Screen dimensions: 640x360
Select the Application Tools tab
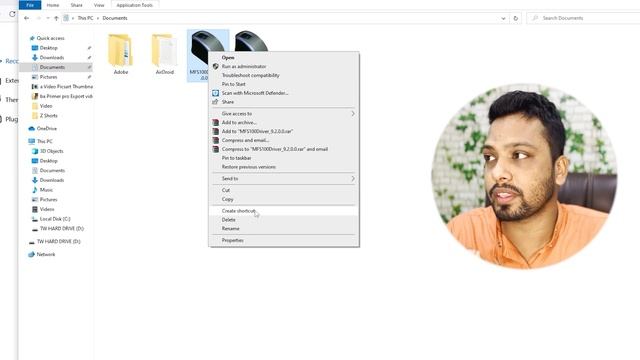(x=134, y=5)
